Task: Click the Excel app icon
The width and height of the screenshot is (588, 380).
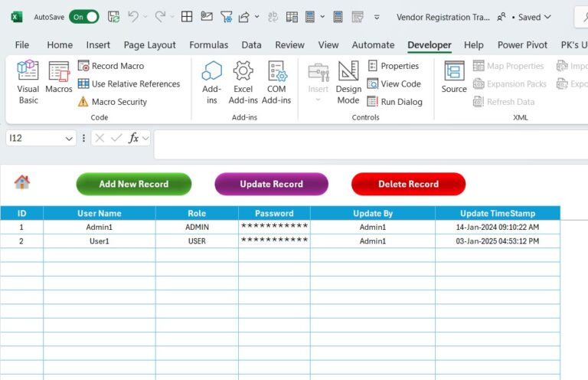Action: click(x=17, y=17)
